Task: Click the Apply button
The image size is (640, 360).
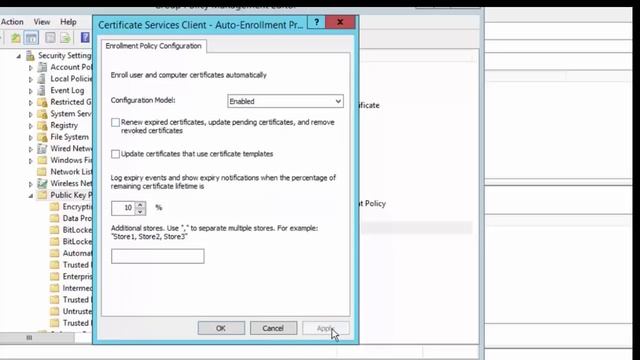Action: [325, 328]
